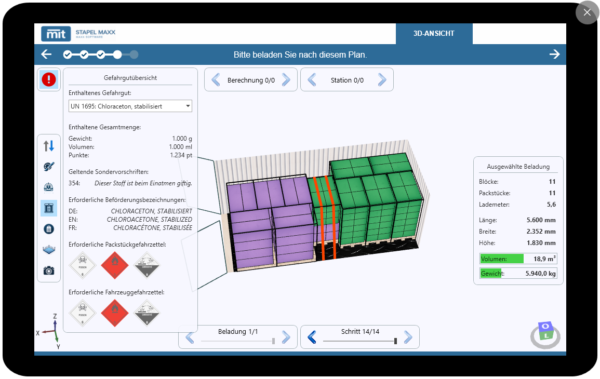Viewport: 600px width, 379px height.
Task: Click the blue floor plane layer icon
Action: (49, 250)
